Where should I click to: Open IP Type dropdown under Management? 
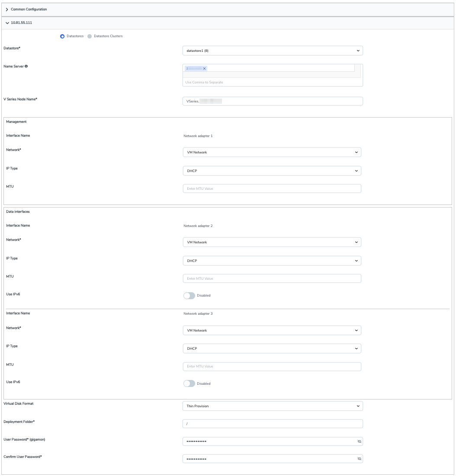[272, 171]
